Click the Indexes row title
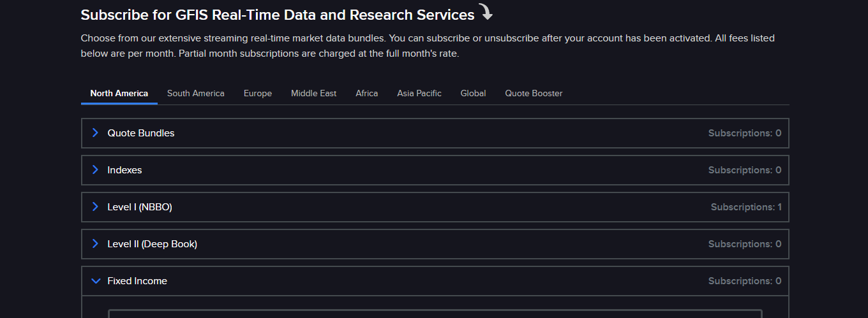868x318 pixels. click(124, 170)
